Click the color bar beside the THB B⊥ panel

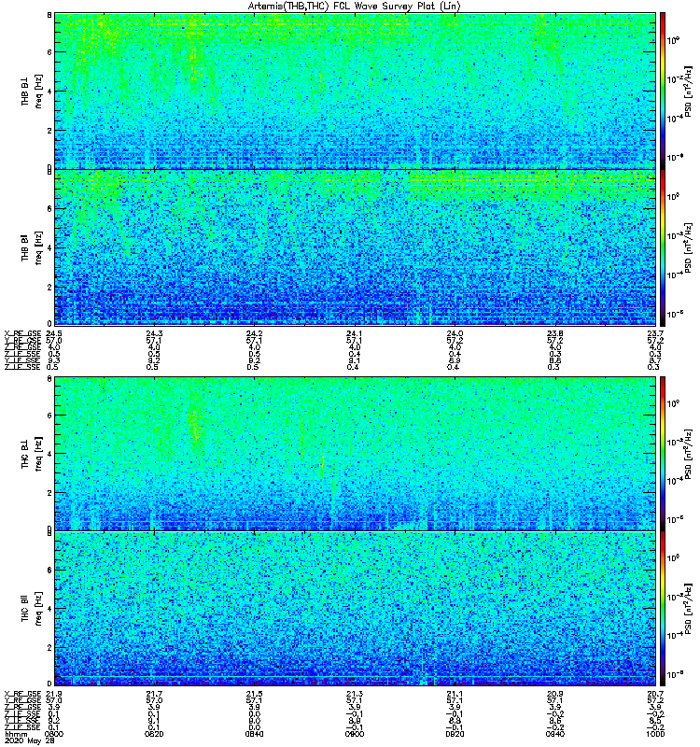[663, 91]
